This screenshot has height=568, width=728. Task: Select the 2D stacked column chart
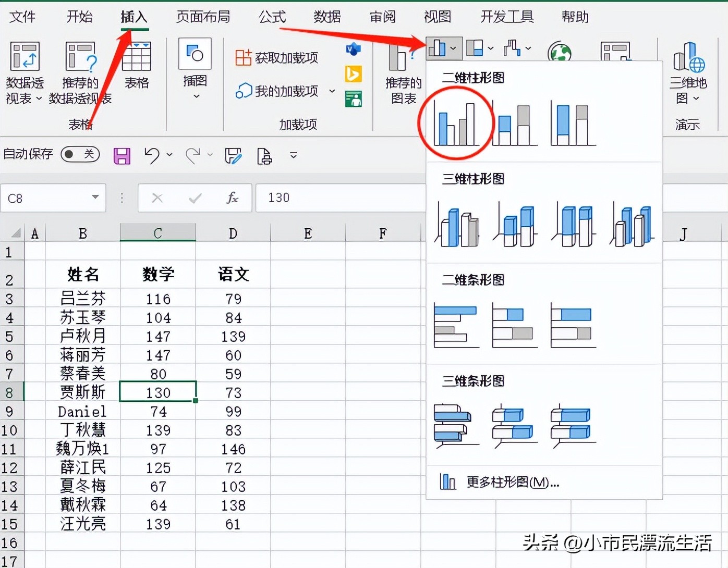[515, 124]
